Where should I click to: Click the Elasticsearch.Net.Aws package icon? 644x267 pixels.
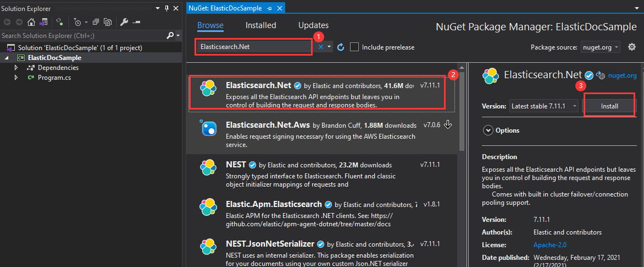(208, 127)
